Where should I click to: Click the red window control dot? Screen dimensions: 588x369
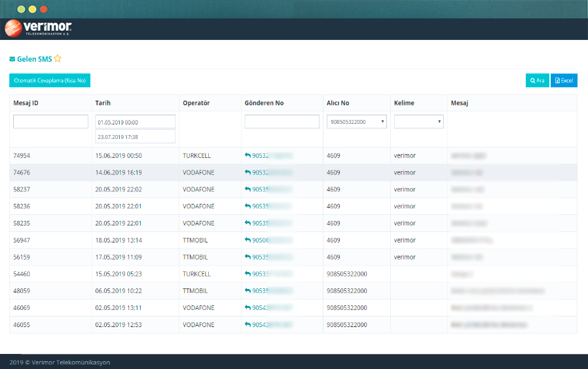44,9
